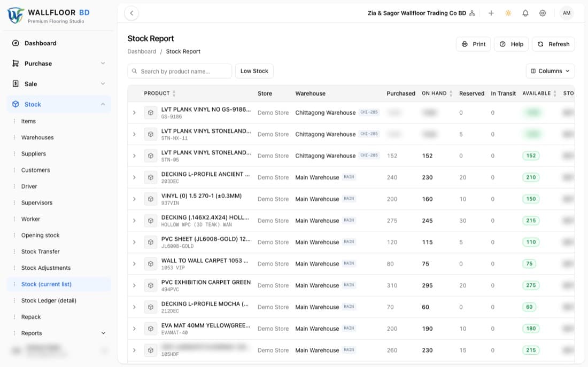Select Stock (current list) item
The width and height of the screenshot is (588, 367).
59,284
